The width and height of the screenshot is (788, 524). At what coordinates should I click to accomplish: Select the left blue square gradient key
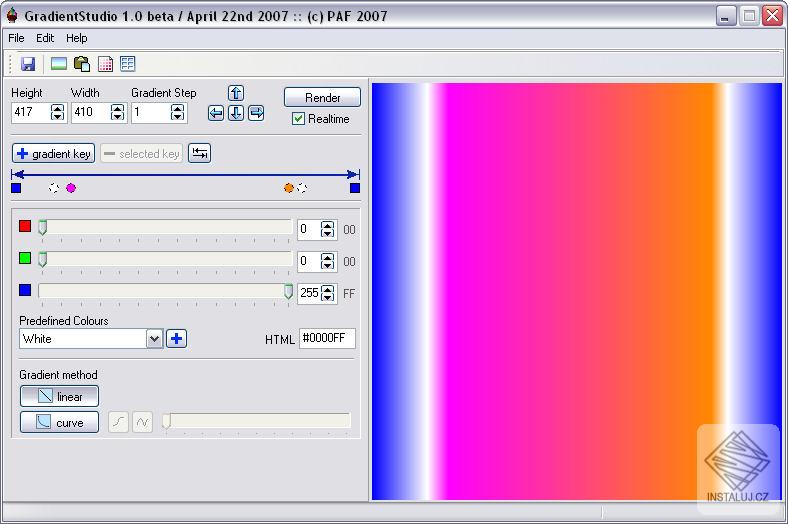tap(16, 188)
